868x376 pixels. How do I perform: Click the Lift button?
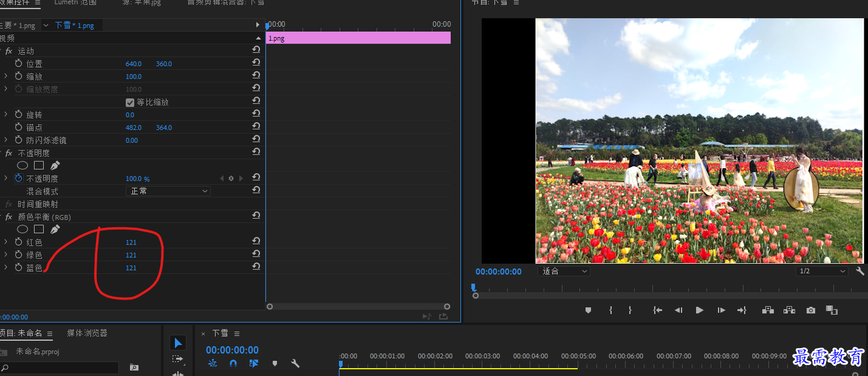(768, 310)
